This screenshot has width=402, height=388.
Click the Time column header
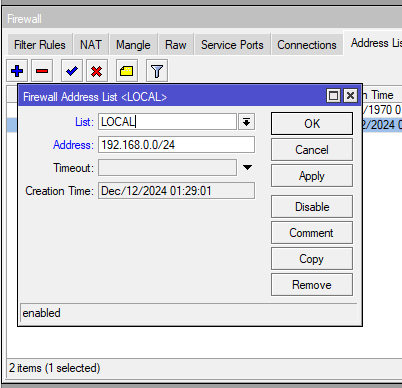[x=382, y=95]
